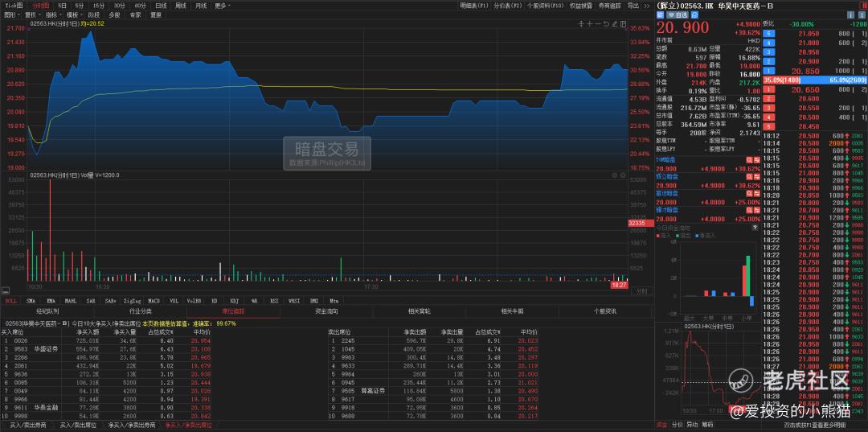Click the magnifier icon in 耀才暗盘 row
This screenshot has width=868, height=432.
pos(750,211)
